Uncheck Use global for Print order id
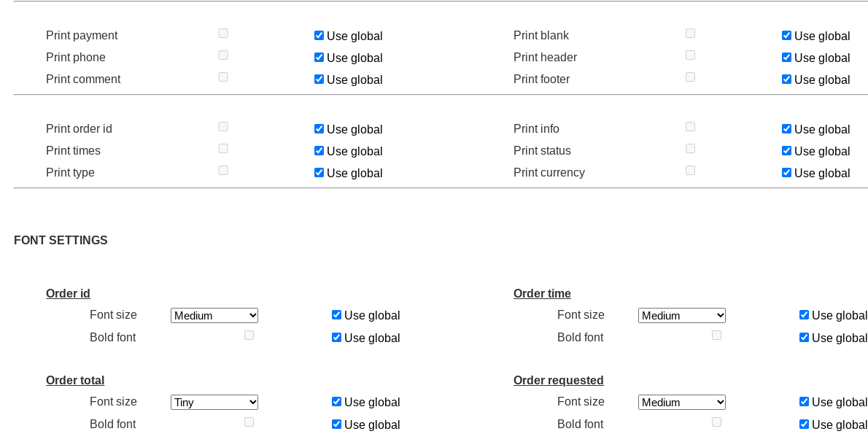 [319, 129]
